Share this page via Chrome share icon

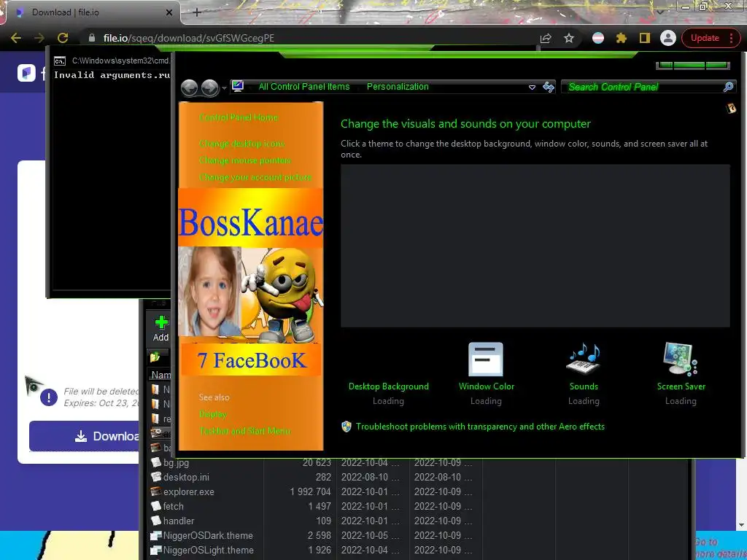pos(546,38)
